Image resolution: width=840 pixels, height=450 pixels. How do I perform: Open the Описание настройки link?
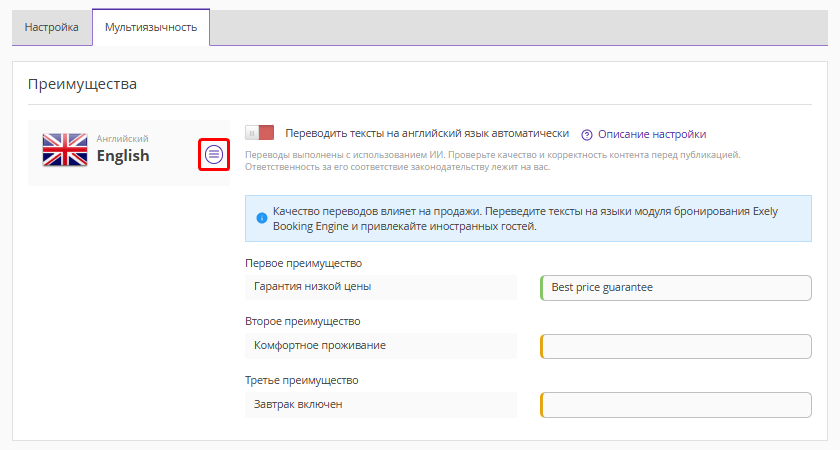pos(652,134)
